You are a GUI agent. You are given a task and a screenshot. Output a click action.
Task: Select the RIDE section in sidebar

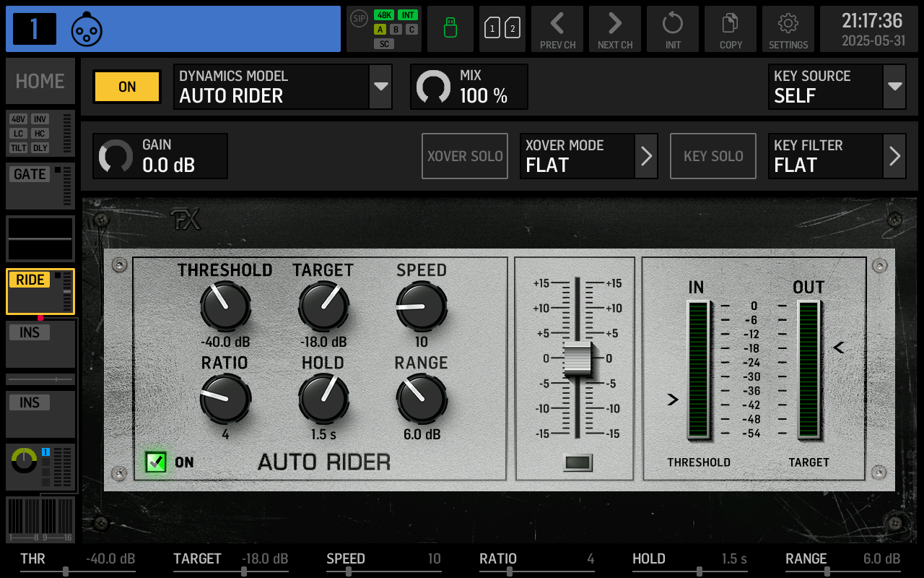40,291
